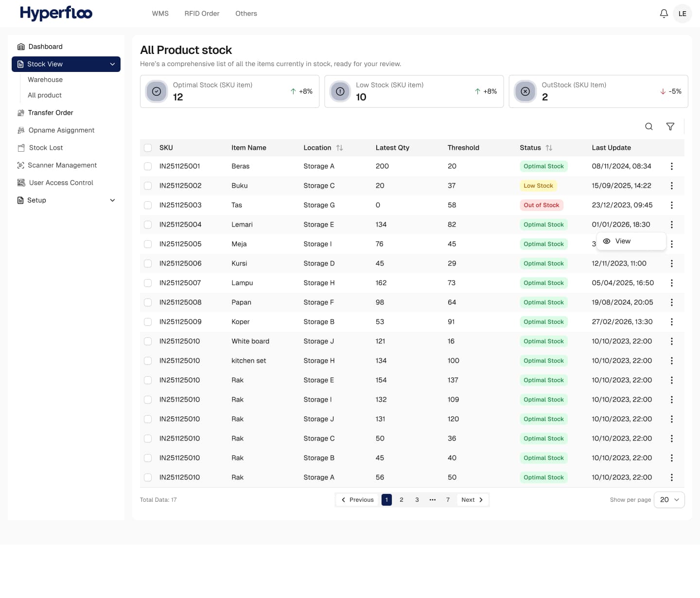Select the header checkbox to select all rows
Viewport: 700px width, 598px height.
[x=148, y=147]
